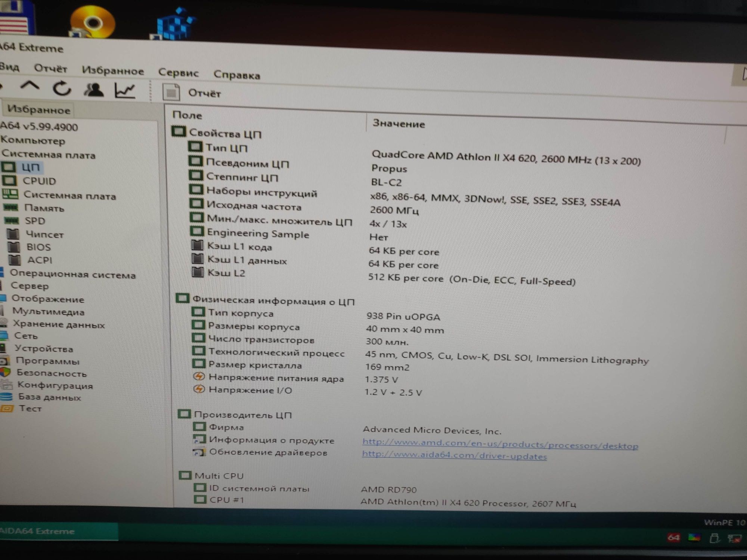Select BIOS in the sidebar tree
747x560 pixels.
pos(38,247)
